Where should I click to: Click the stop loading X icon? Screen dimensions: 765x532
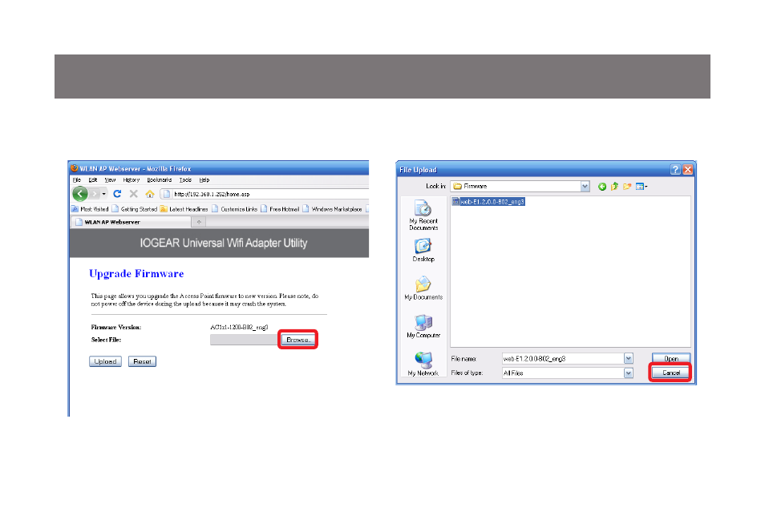click(134, 194)
